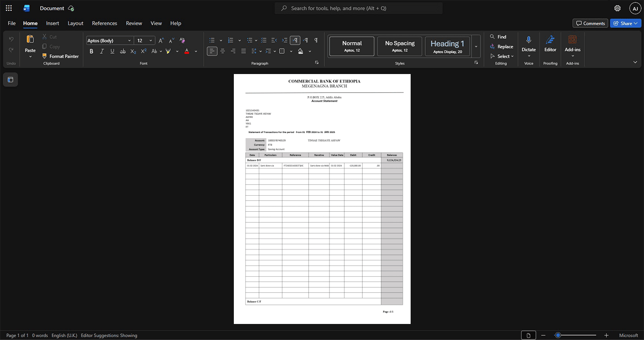
Task: Toggle multilevel list
Action: coord(249,41)
